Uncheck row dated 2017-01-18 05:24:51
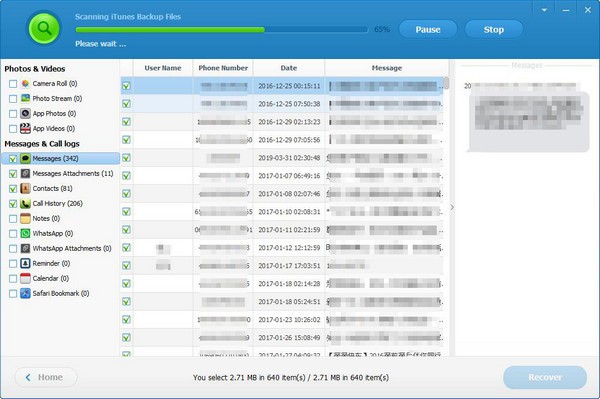 [126, 301]
